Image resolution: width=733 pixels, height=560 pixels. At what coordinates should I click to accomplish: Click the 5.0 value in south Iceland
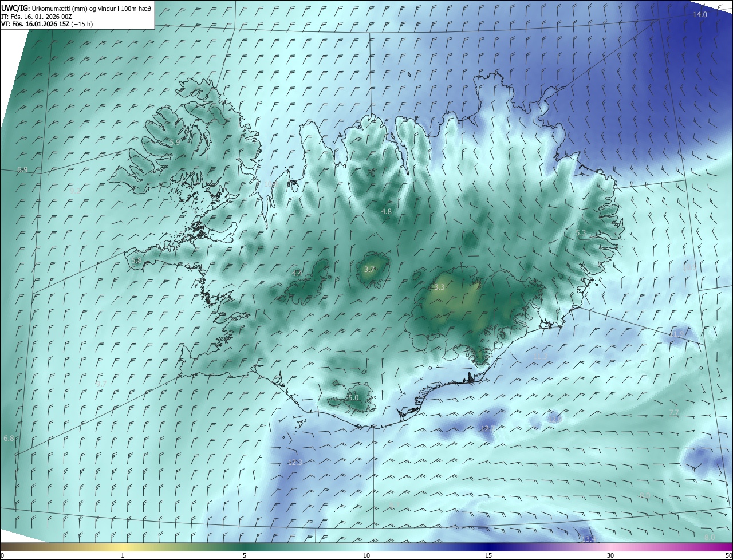pos(353,397)
